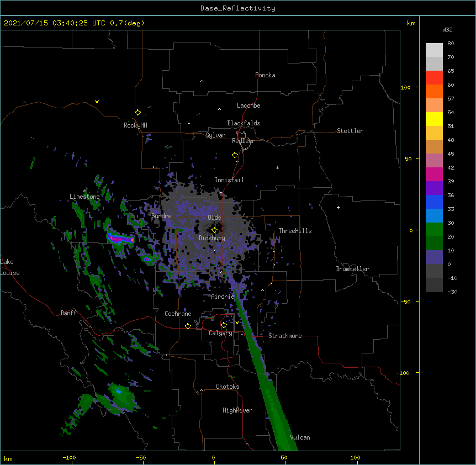476x465 pixels.
Task: Pick the light grey 80–70 dBZ legend swatch
Action: (x=434, y=50)
